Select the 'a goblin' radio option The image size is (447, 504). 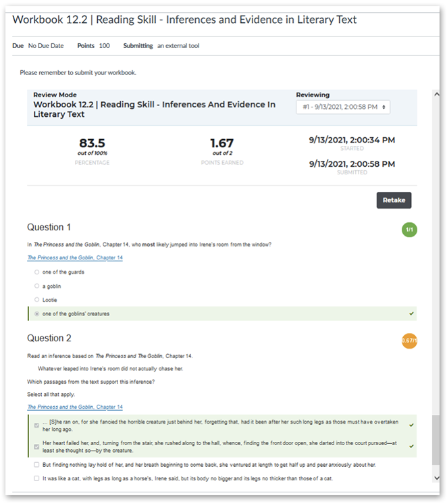click(x=36, y=286)
